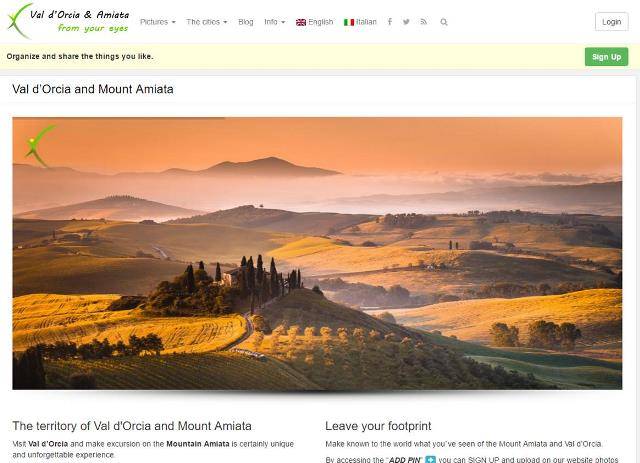640x463 pixels.
Task: Expand the Info dropdown menu
Action: click(x=274, y=22)
